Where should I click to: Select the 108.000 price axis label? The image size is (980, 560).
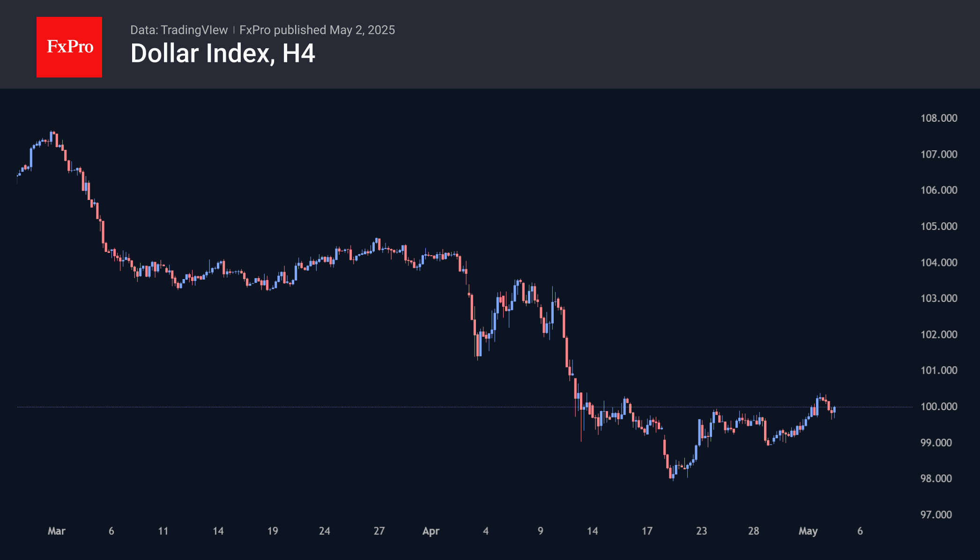point(939,118)
